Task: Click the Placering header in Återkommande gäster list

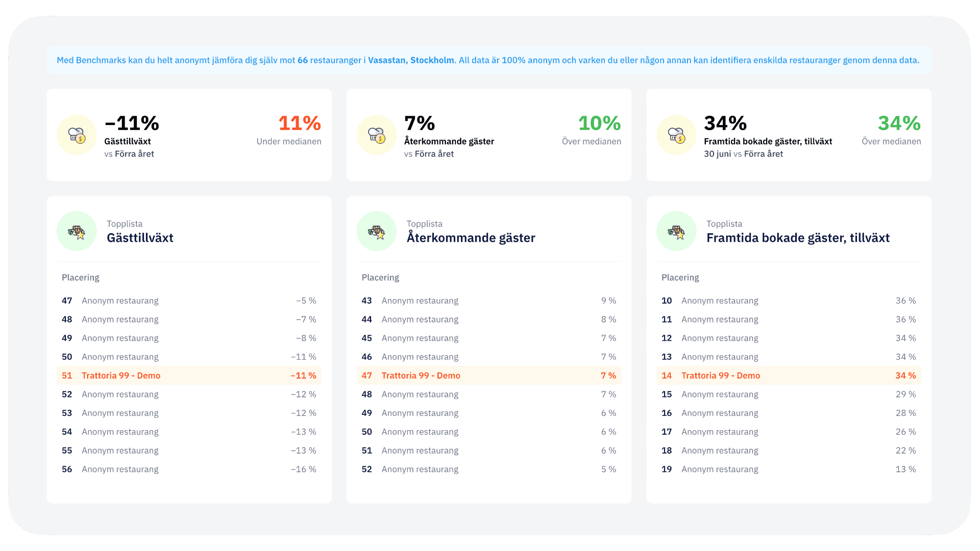Action: click(380, 278)
